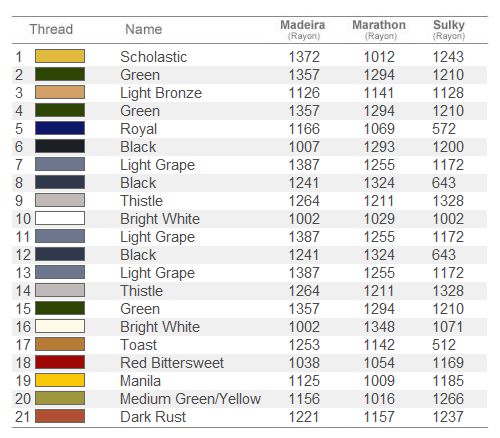Image resolution: width=500 pixels, height=438 pixels.
Task: Select the Medium Green/Yellow swatch
Action: point(60,398)
